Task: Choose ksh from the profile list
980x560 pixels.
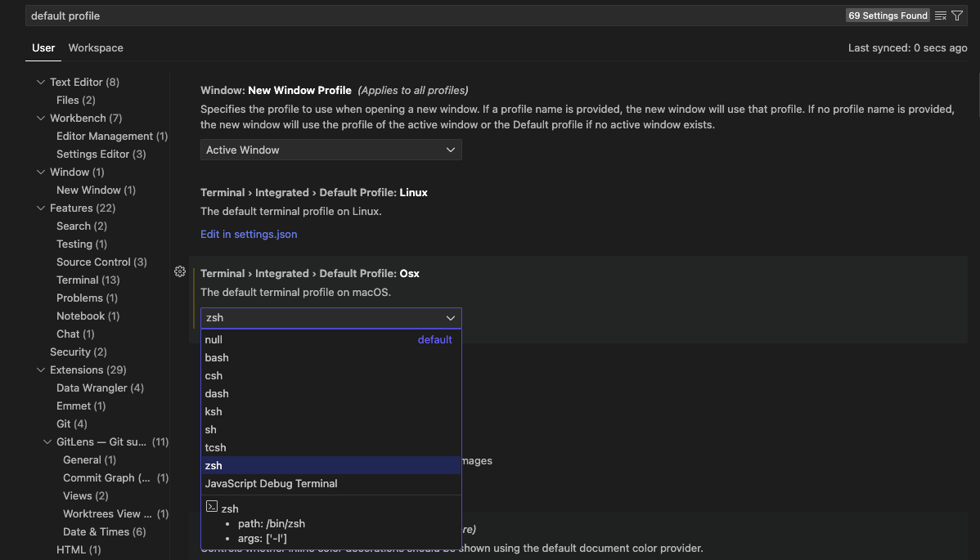Action: pyautogui.click(x=330, y=412)
